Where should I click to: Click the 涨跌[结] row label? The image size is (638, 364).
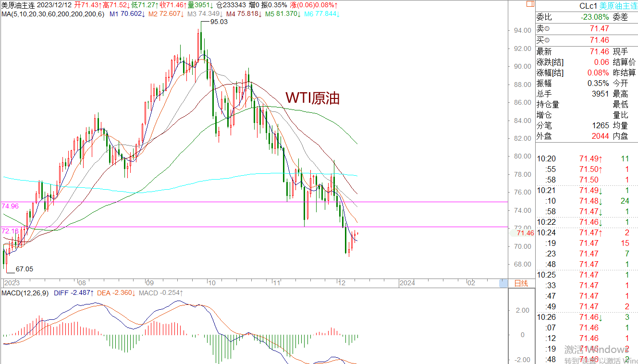coord(550,62)
